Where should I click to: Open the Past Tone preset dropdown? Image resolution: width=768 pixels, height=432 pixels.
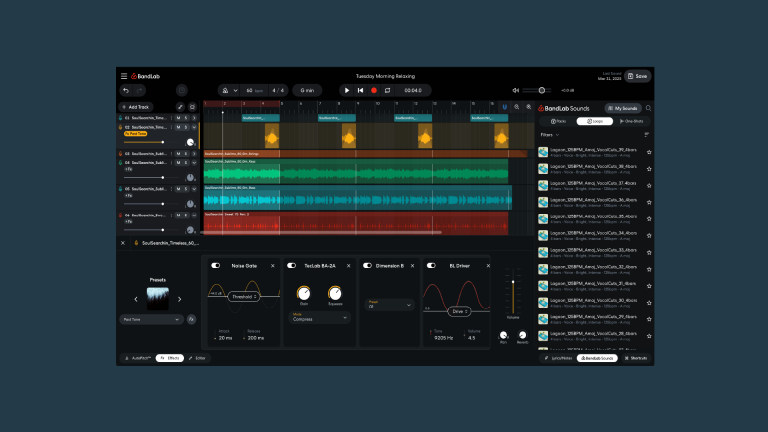tap(151, 319)
